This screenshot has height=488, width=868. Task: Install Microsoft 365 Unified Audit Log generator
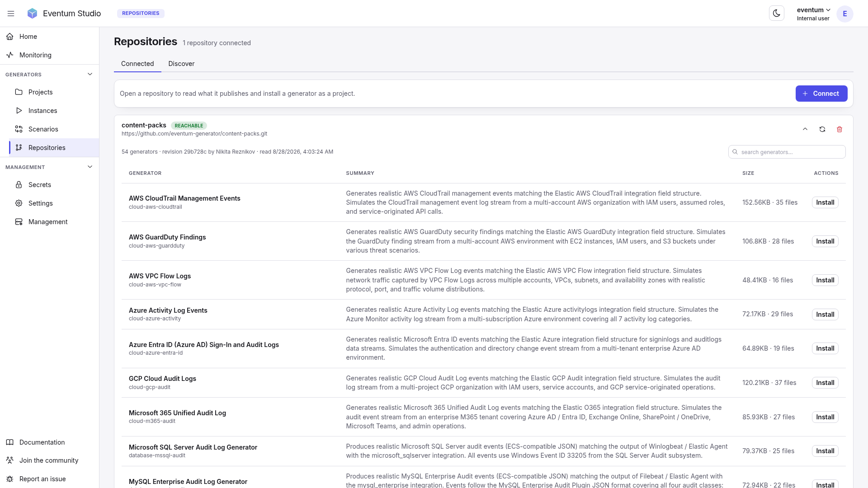[825, 417]
